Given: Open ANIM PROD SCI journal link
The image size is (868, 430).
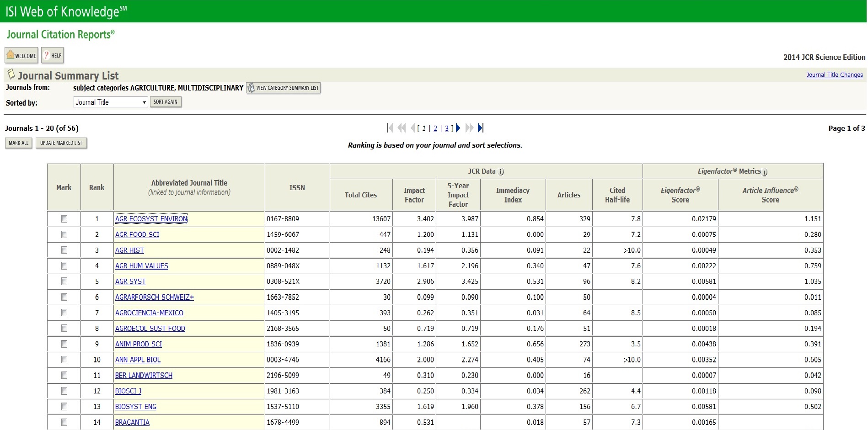Looking at the screenshot, I should [139, 344].
